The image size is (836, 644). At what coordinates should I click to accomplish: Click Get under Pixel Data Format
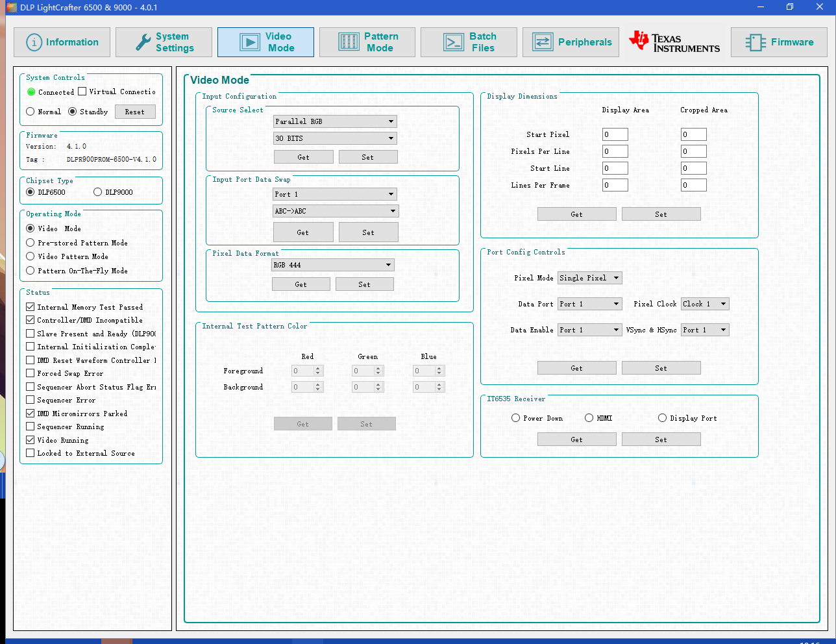pos(301,284)
